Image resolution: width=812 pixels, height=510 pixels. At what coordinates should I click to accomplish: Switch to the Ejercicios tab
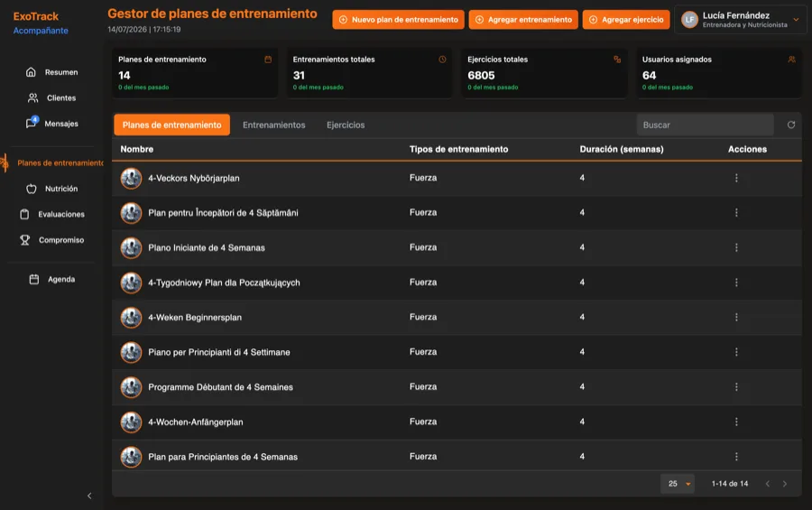tap(346, 125)
